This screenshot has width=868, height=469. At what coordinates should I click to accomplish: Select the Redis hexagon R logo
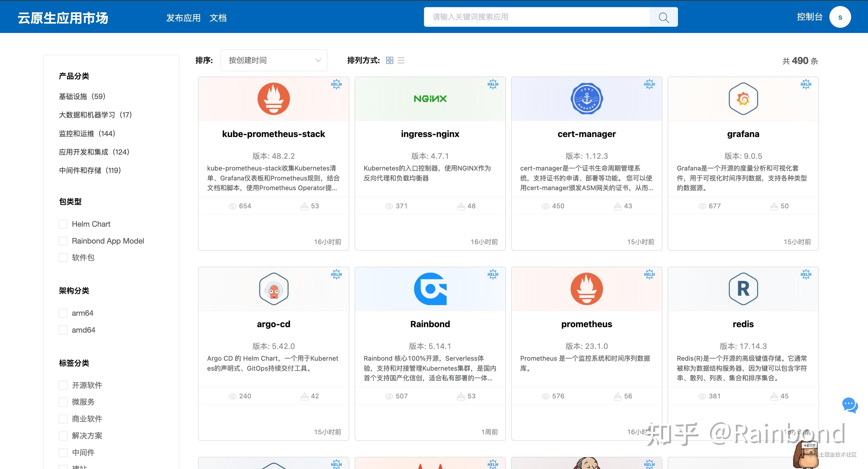[x=743, y=289]
